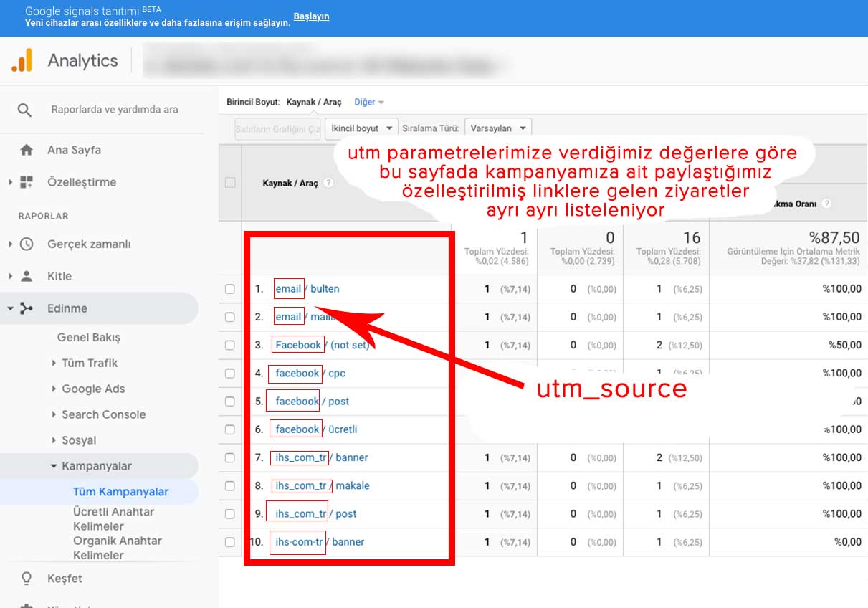
Task: Open the ihs_com_tr / banner source link
Action: click(x=321, y=457)
